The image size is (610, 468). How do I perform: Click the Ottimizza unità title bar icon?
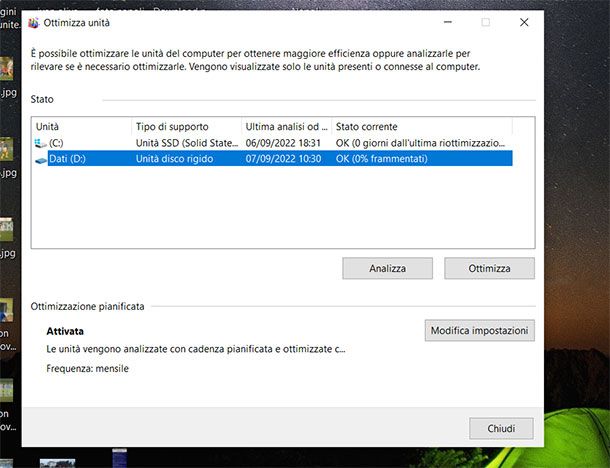[34, 23]
